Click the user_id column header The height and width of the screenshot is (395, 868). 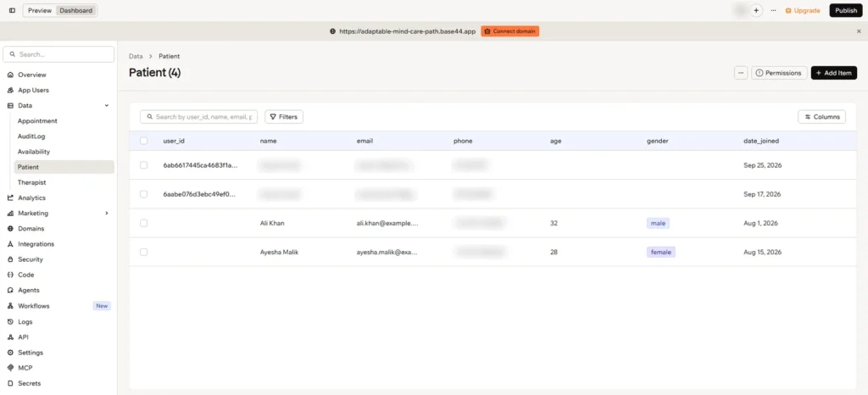click(174, 141)
